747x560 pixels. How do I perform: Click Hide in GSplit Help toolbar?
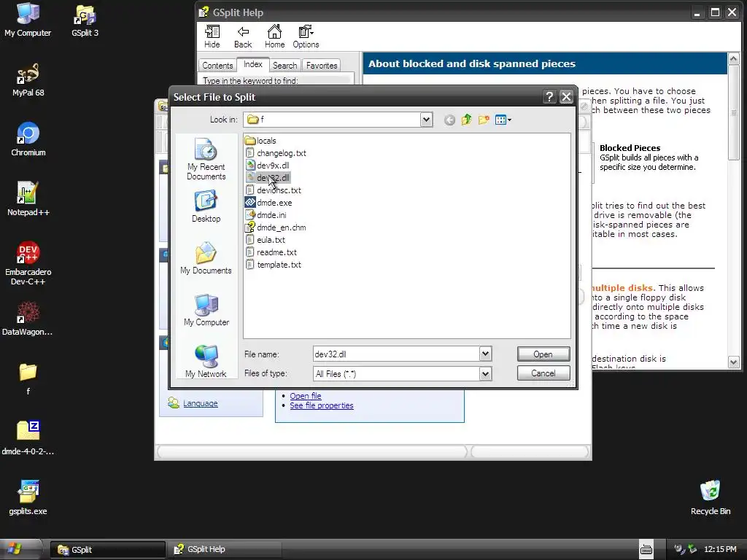(x=212, y=36)
